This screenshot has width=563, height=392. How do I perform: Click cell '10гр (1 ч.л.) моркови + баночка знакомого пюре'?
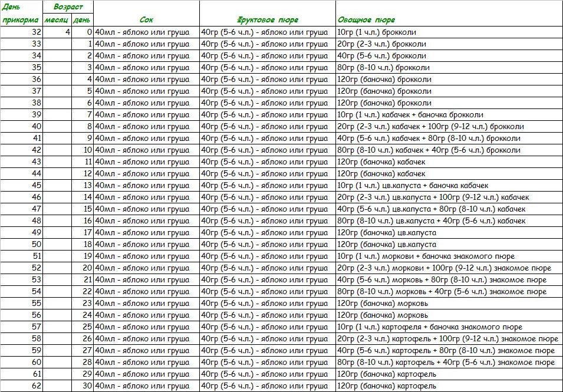(449, 256)
